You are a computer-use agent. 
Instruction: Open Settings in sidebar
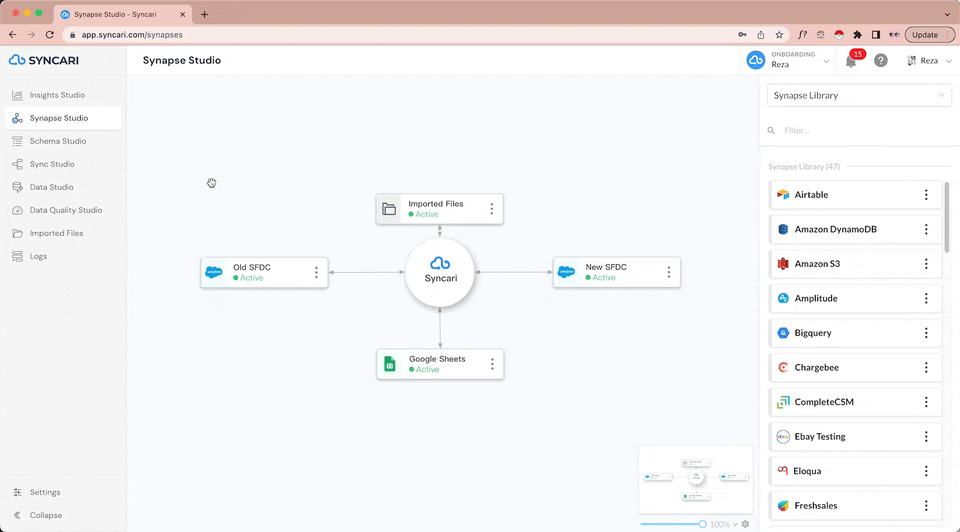tap(45, 492)
